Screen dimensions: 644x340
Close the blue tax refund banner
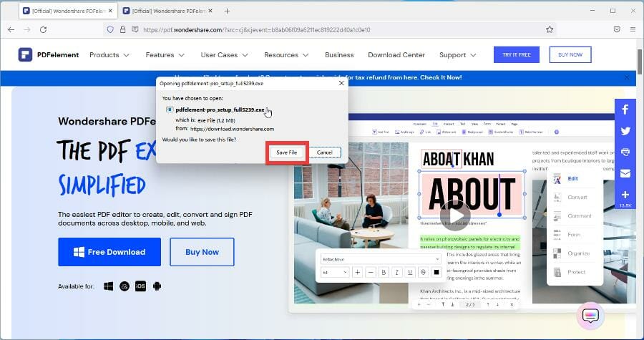coord(627,77)
